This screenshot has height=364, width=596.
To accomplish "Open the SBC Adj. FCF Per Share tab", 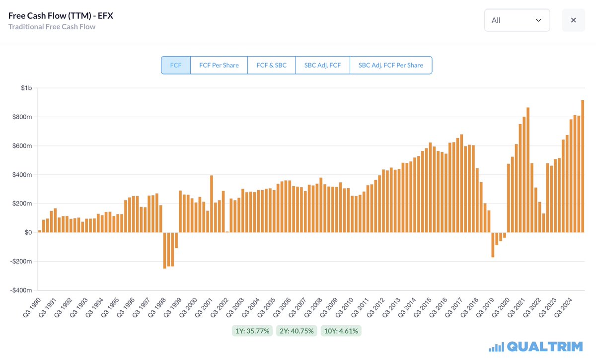I will pos(391,65).
